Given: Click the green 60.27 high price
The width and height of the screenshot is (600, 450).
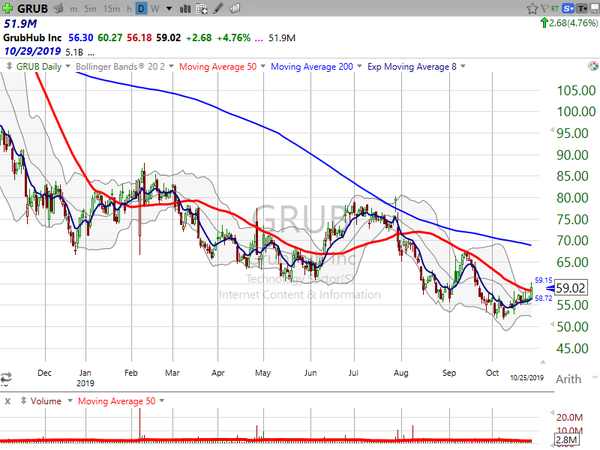Looking at the screenshot, I should click(x=110, y=38).
